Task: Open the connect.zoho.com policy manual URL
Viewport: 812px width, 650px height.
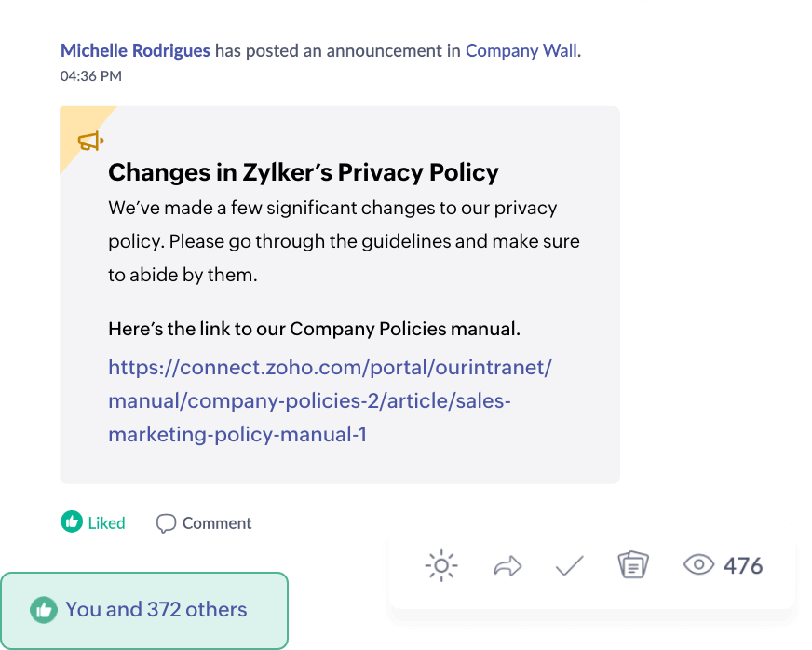Action: coord(330,400)
